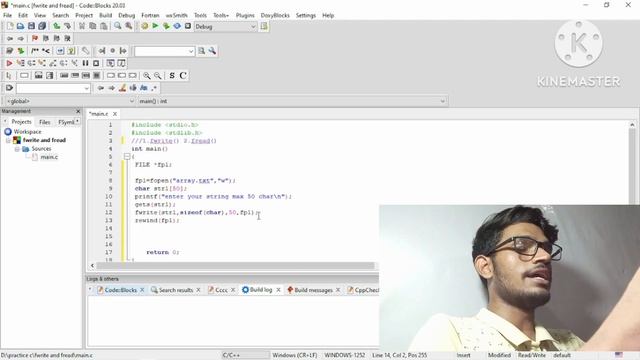Zoom in with the wxSmith plus magnifier icon
640x360 pixels.
[x=147, y=76]
